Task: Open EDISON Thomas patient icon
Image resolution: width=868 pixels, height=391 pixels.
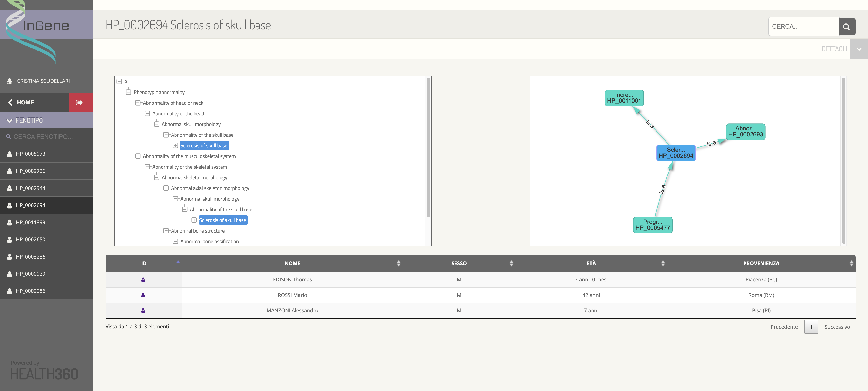Action: tap(143, 280)
